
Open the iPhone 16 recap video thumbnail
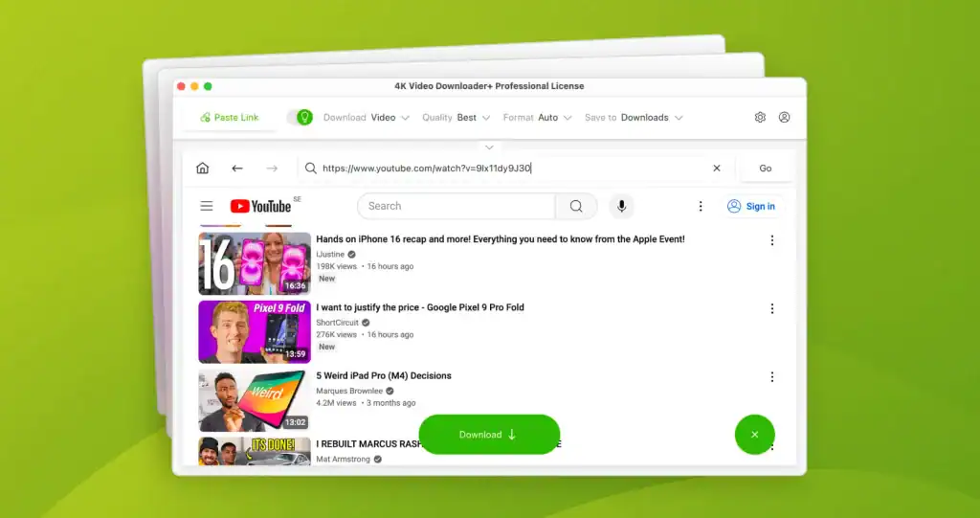point(255,263)
